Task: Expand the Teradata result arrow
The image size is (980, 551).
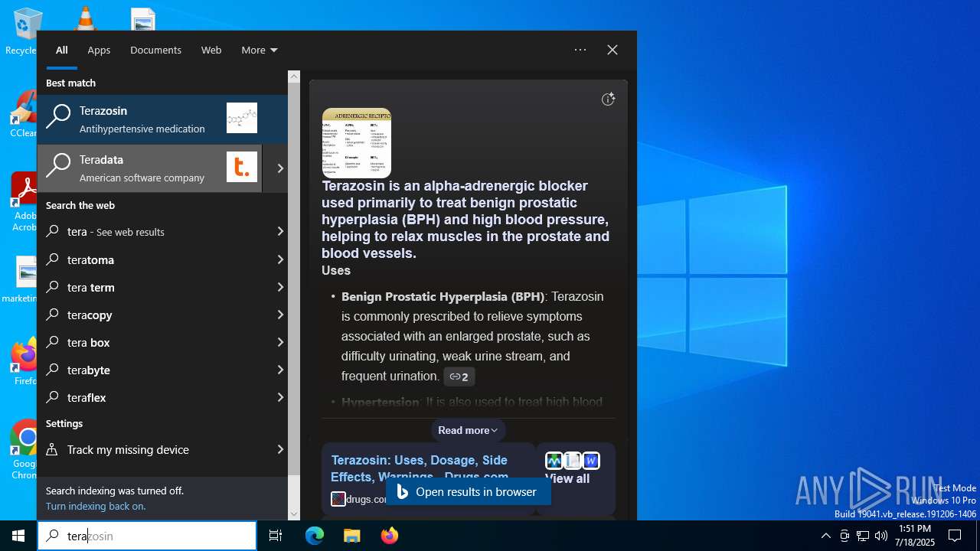Action: pos(279,168)
